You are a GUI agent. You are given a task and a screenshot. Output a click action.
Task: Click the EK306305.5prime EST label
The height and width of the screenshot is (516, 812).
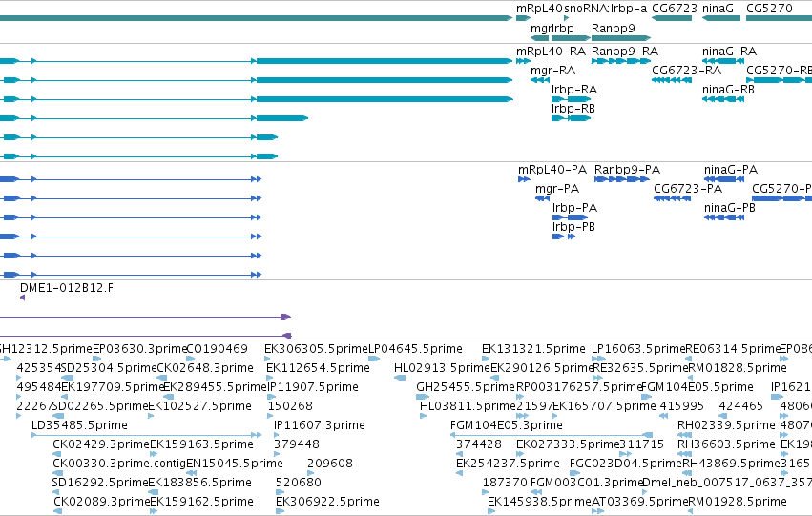click(x=316, y=349)
